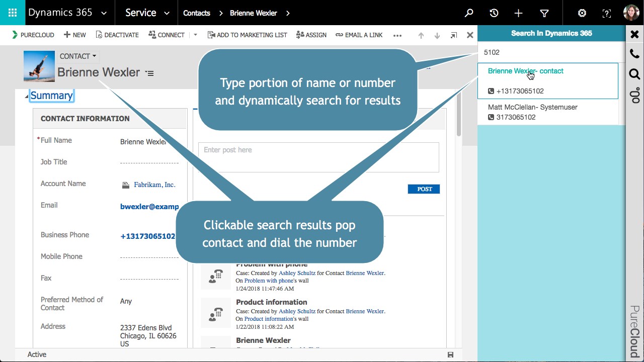
Task: Show more commands via the ellipsis
Action: [x=397, y=35]
